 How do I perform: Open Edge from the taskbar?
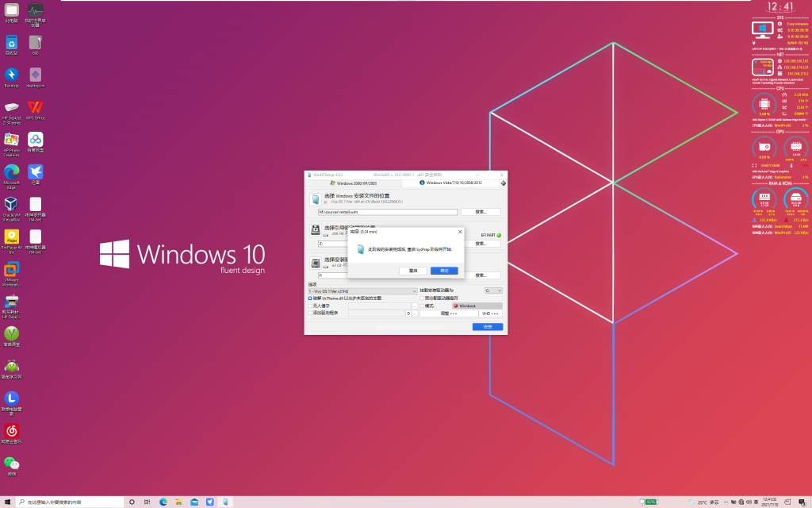click(163, 502)
